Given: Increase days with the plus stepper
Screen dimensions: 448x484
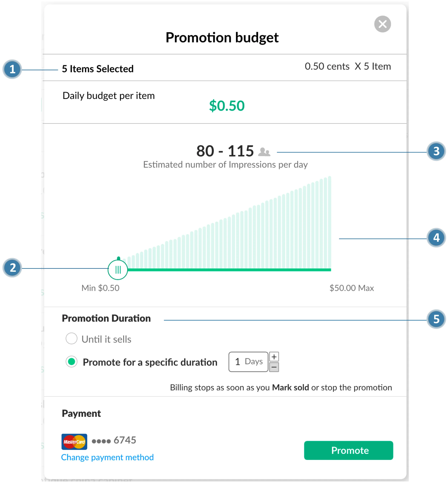Looking at the screenshot, I should point(274,357).
